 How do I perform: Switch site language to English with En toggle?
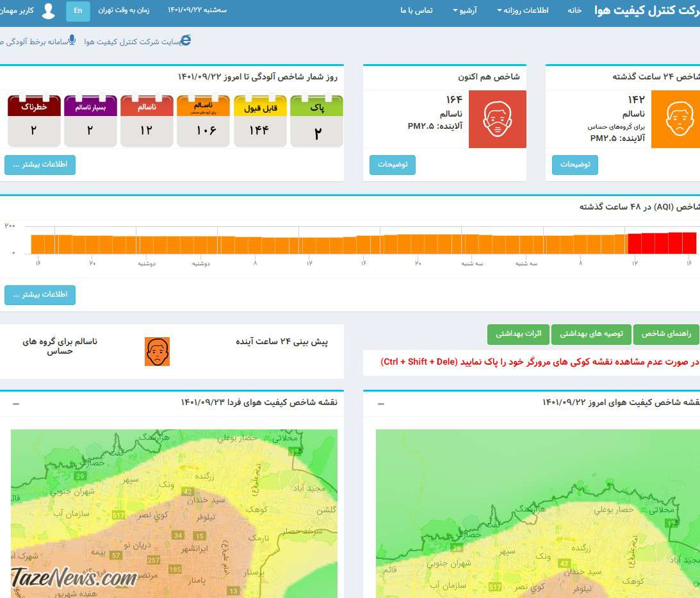click(x=77, y=10)
